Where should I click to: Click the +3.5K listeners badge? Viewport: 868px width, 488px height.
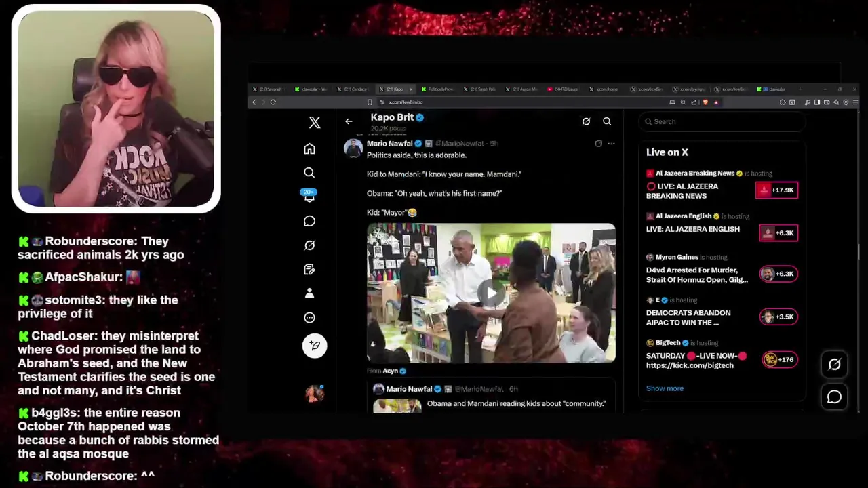point(778,317)
